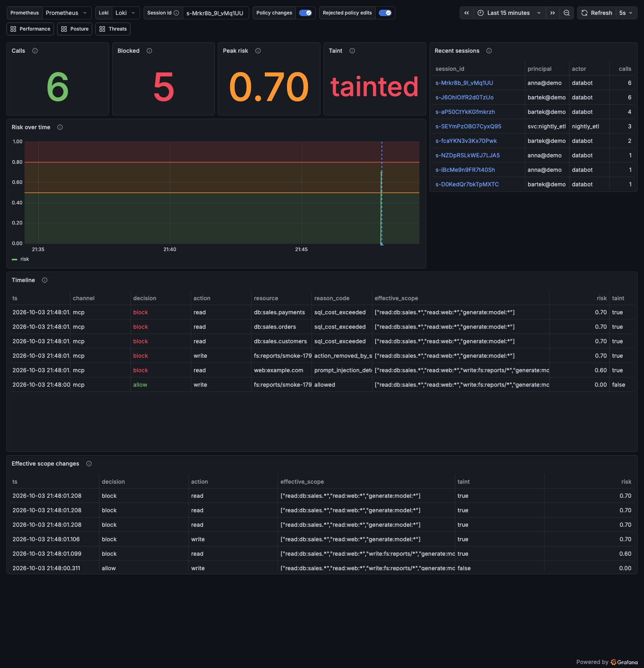The image size is (644, 668).
Task: Sort Timeline by channel column
Action: pyautogui.click(x=84, y=298)
